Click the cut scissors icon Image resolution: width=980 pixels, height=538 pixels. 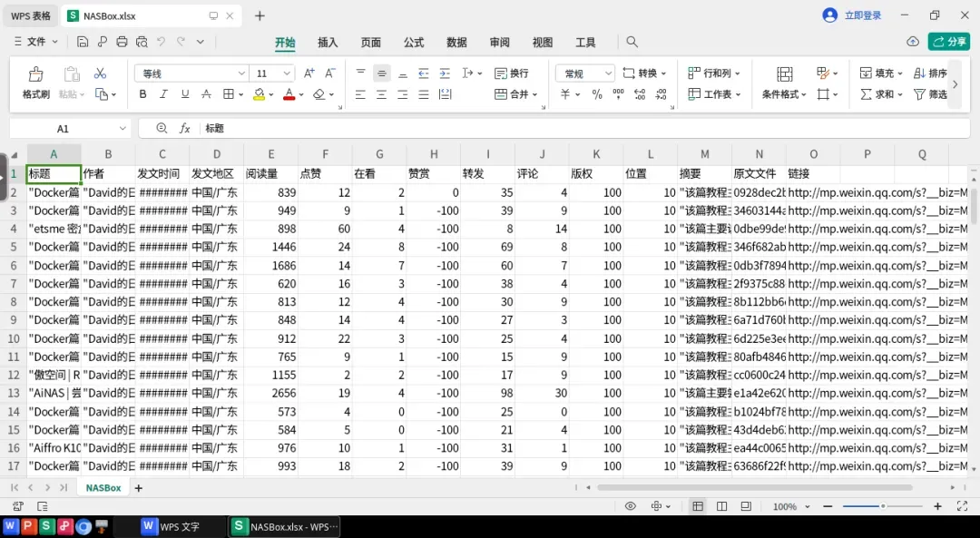100,73
